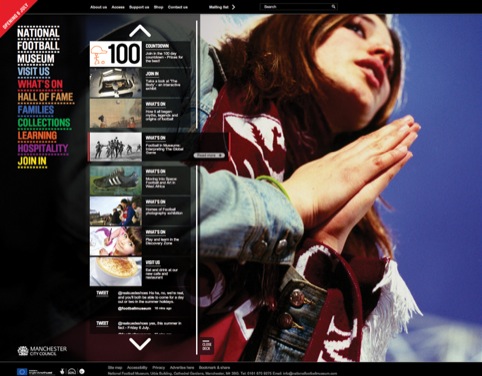Click the first Tweet label
This screenshot has height=376, width=482.
tap(102, 293)
